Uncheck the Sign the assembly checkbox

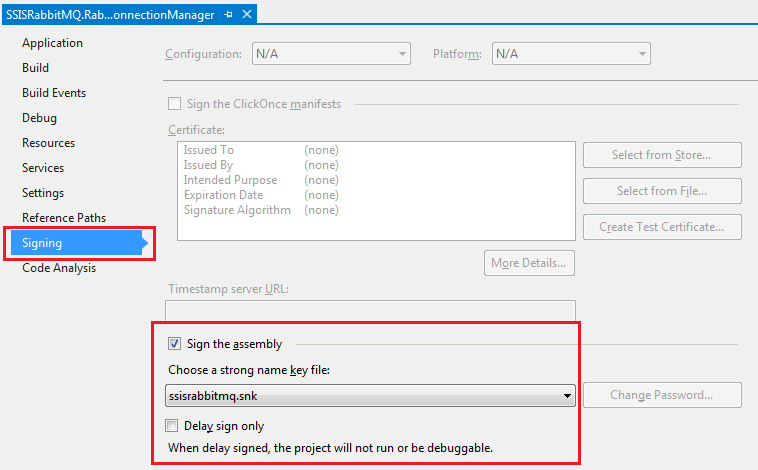click(175, 344)
